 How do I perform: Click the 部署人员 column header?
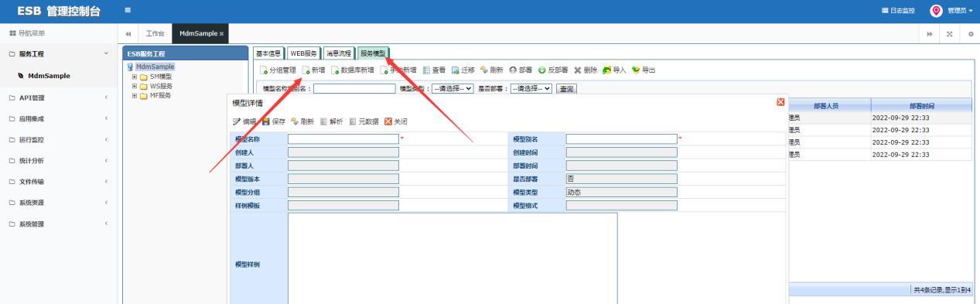tap(825, 105)
